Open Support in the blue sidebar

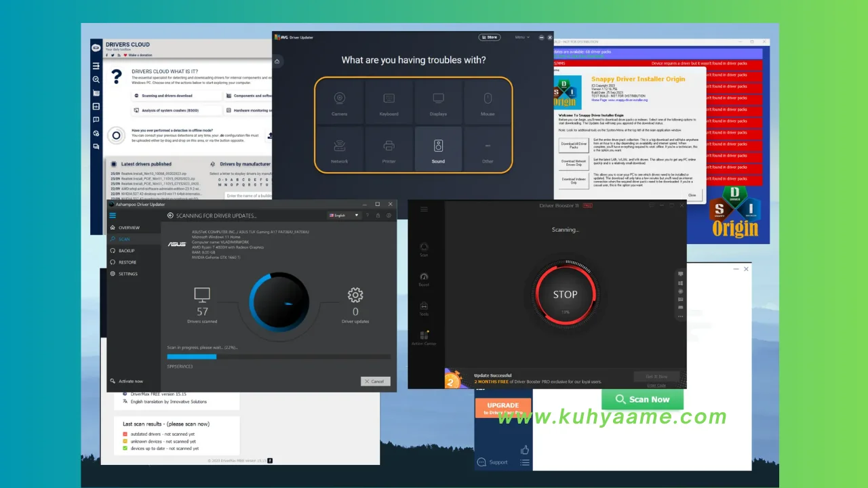[x=493, y=462]
